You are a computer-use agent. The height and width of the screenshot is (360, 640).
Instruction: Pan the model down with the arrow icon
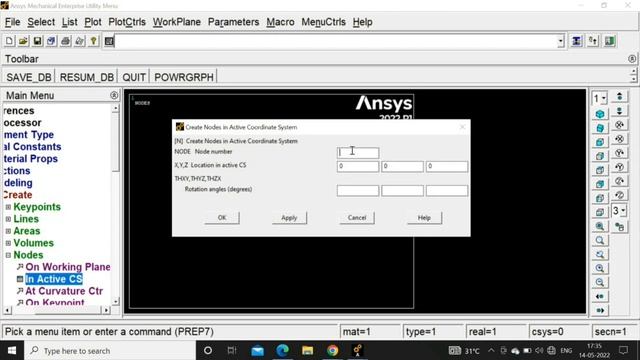point(619,111)
